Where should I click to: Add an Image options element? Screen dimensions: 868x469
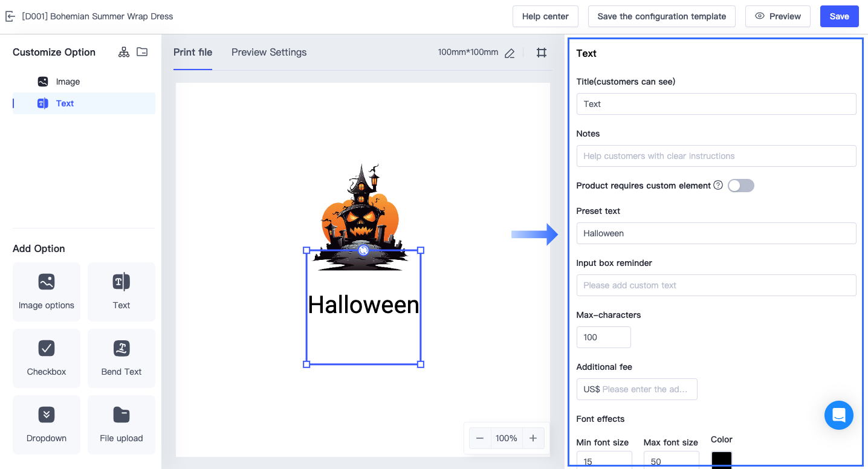pos(47,291)
